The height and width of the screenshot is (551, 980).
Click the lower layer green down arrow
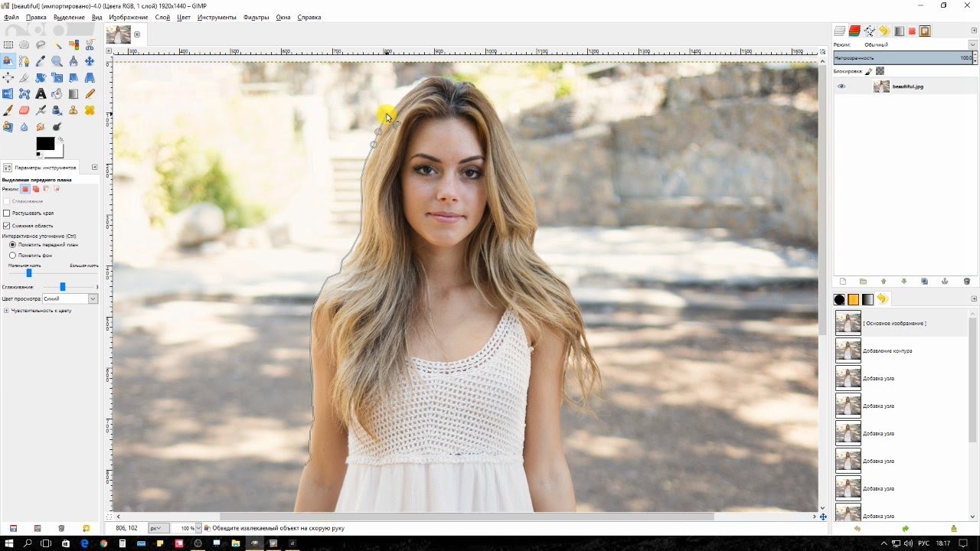point(904,282)
